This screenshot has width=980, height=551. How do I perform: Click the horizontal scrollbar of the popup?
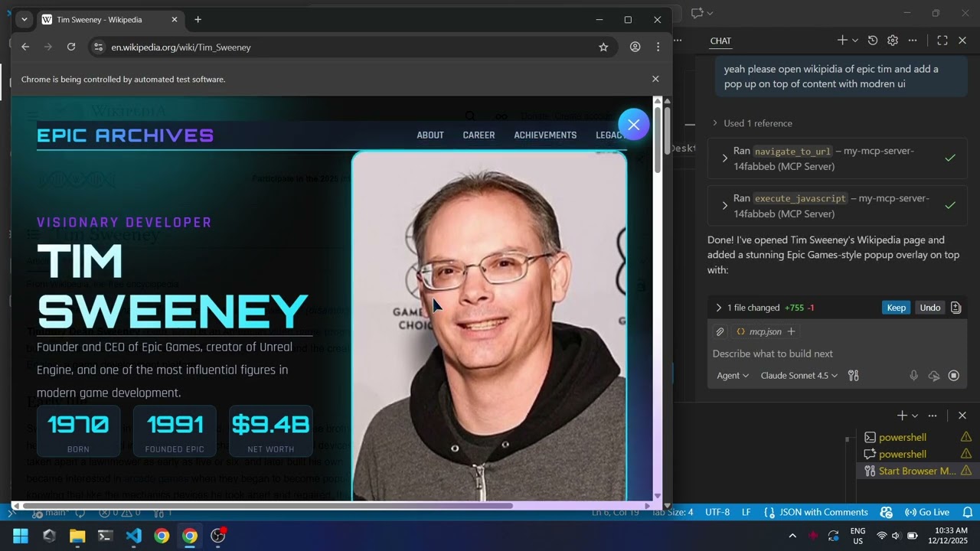[267, 506]
